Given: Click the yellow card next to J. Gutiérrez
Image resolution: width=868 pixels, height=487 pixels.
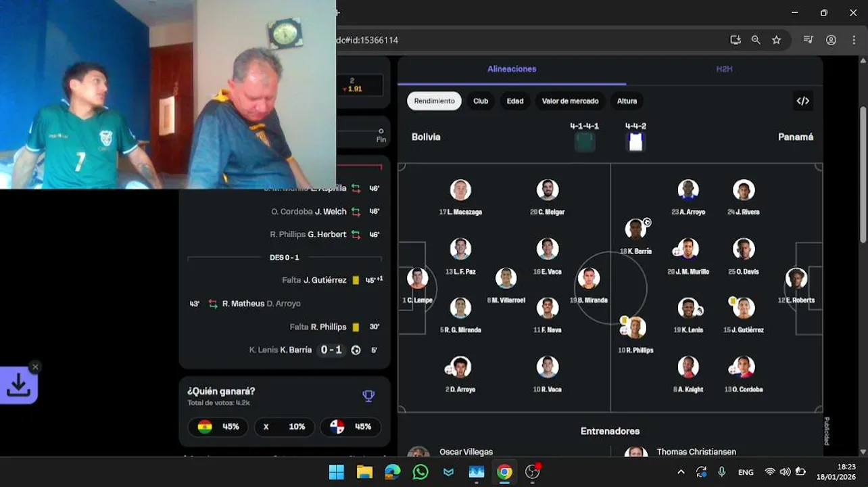Looking at the screenshot, I should [356, 280].
